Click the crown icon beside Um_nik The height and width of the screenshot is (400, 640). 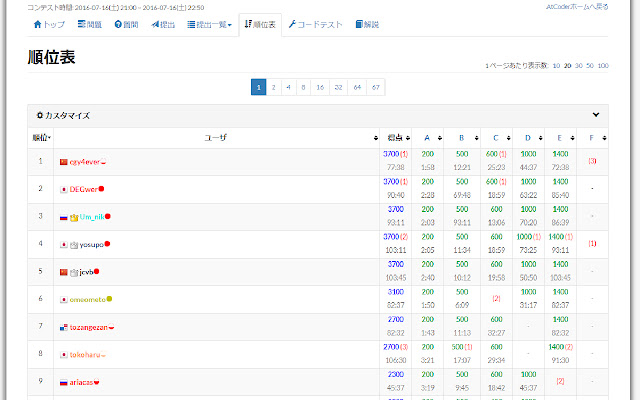click(74, 216)
